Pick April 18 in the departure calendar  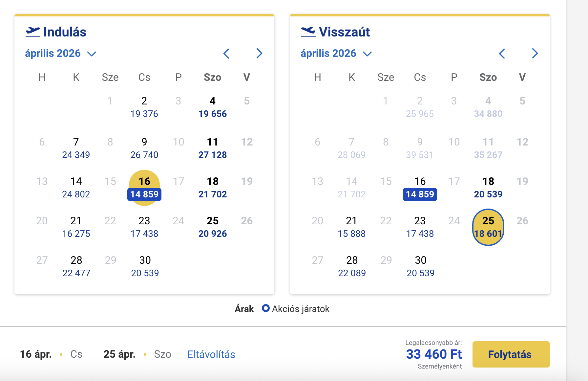click(213, 187)
